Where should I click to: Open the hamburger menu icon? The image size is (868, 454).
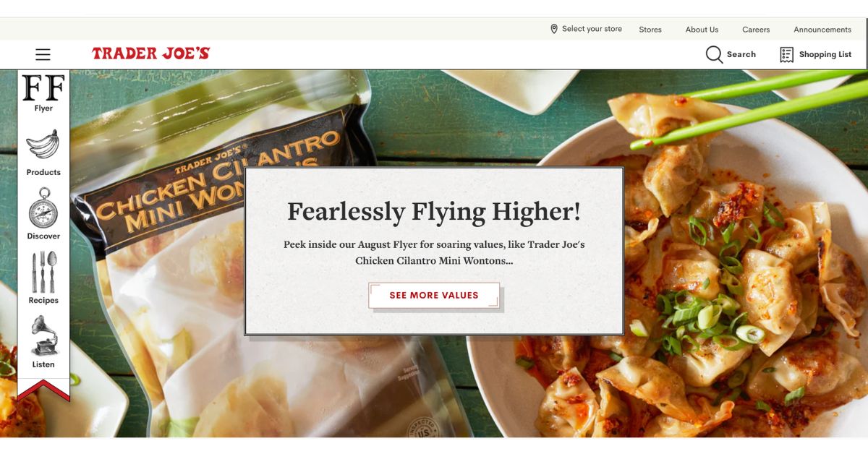click(43, 54)
